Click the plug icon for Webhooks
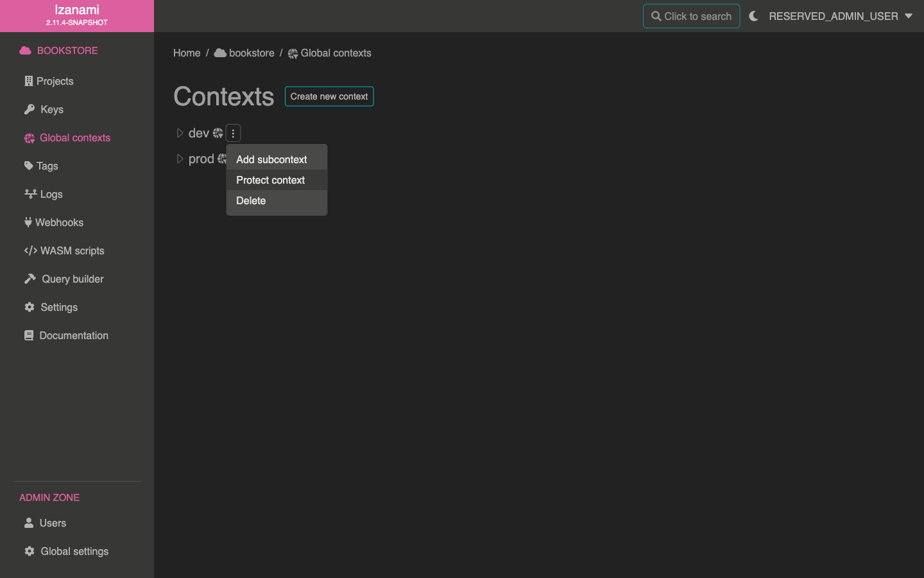 point(28,222)
